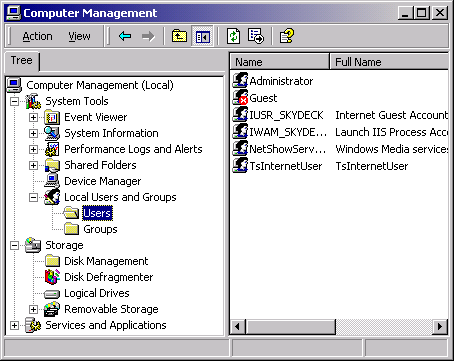Viewport: 454px width, 361px height.
Task: Select the Groups tree item label
Action: [x=100, y=229]
